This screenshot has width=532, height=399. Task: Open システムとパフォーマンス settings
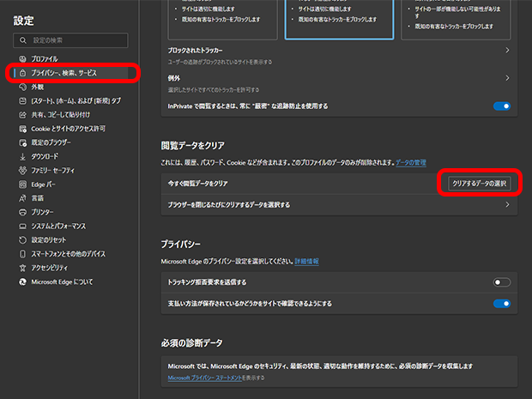58,226
